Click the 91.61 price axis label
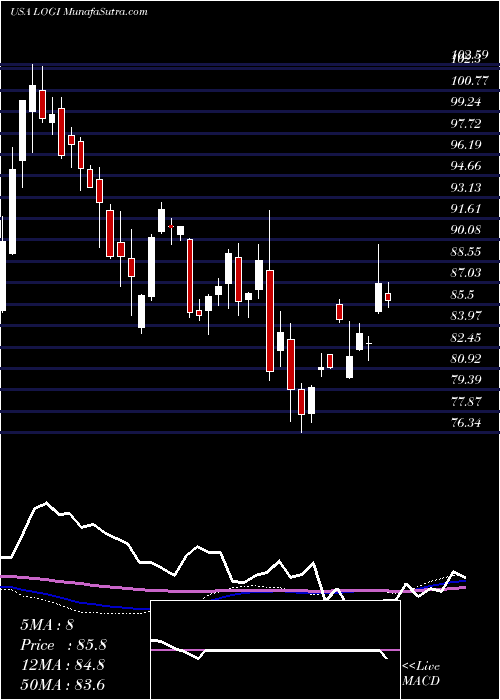Viewport: 500px width, 700px height. coord(466,209)
